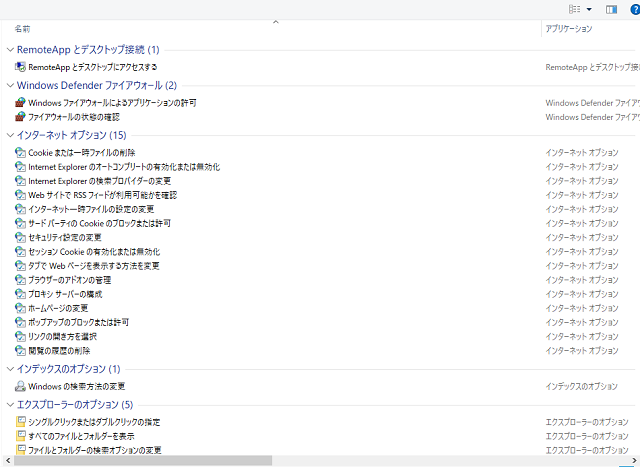Viewport: 640px width, 467px height.
Task: Click icon beside プロキシ サーバーの構成
Action: click(20, 294)
